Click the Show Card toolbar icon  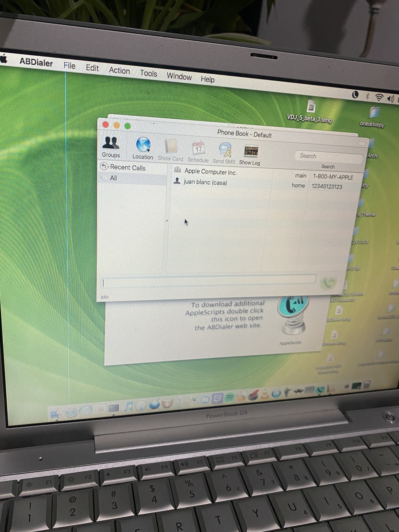coord(171,150)
